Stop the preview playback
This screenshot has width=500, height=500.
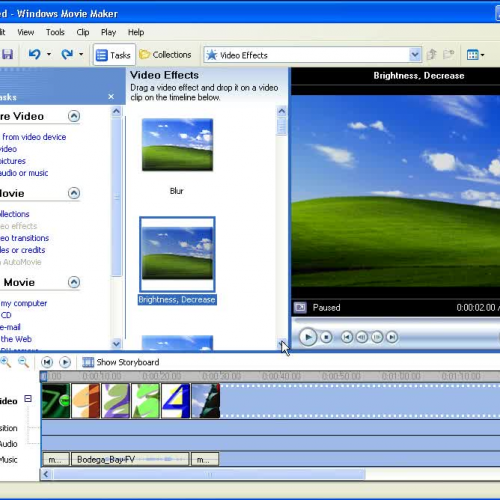(x=326, y=337)
